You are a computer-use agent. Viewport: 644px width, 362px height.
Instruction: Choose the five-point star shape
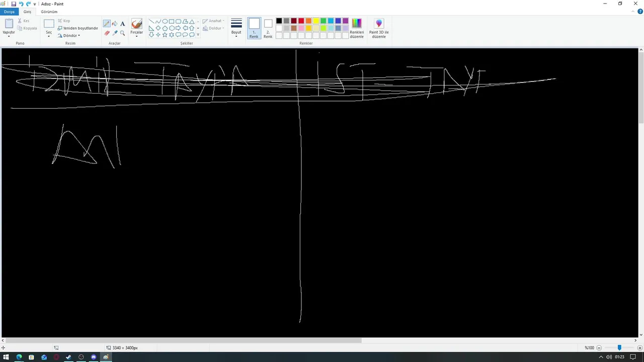(x=165, y=35)
